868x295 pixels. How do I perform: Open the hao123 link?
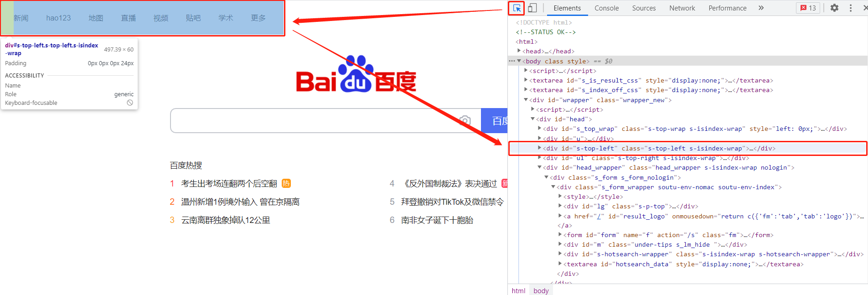[x=58, y=18]
